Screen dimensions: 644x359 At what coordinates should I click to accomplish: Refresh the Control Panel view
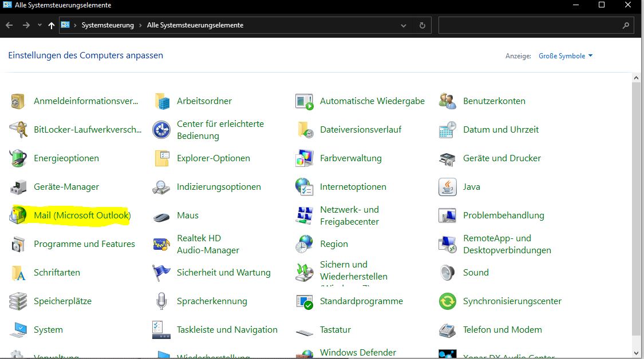(422, 25)
